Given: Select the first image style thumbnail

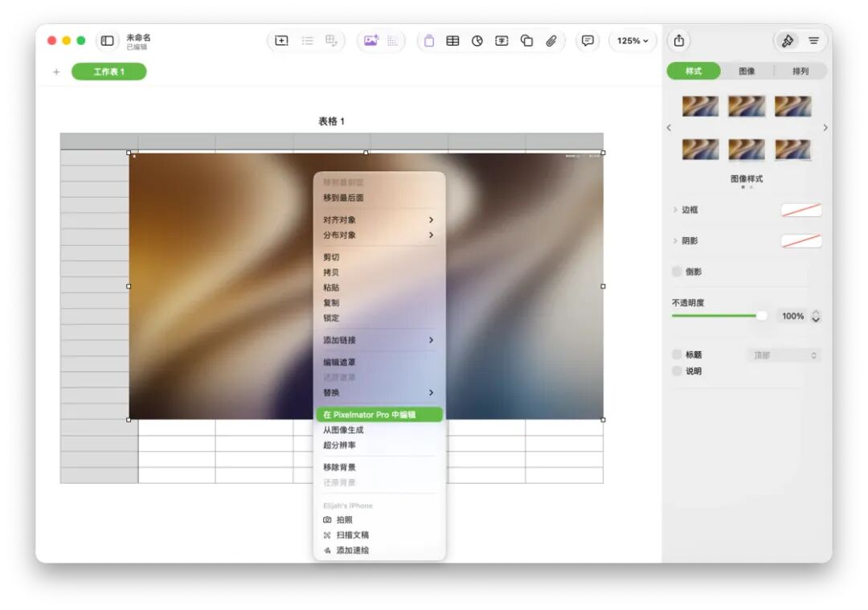Looking at the screenshot, I should 700,106.
